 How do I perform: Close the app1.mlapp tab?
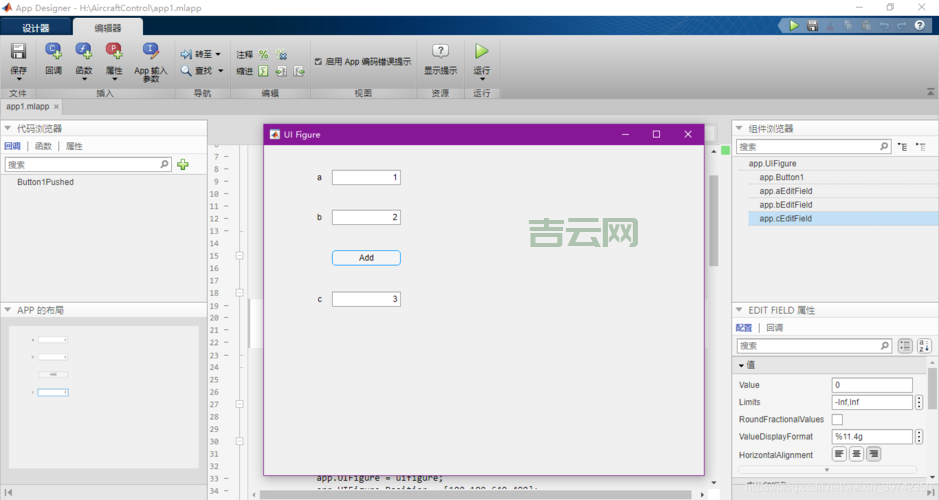pos(56,107)
